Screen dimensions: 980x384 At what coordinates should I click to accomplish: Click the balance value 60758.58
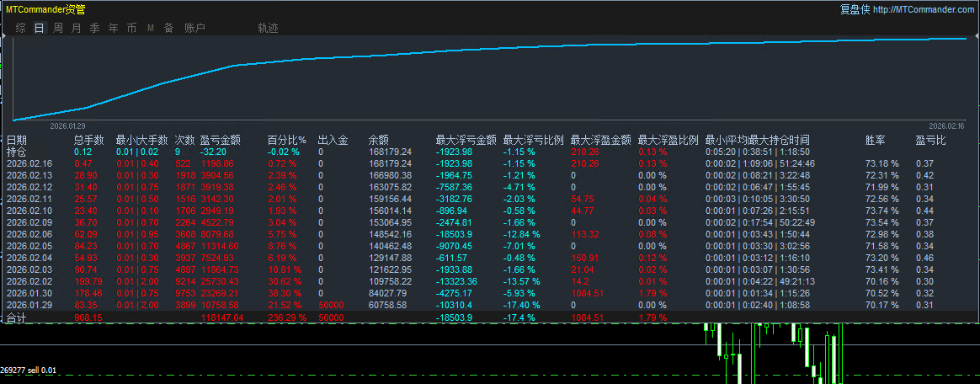click(387, 306)
